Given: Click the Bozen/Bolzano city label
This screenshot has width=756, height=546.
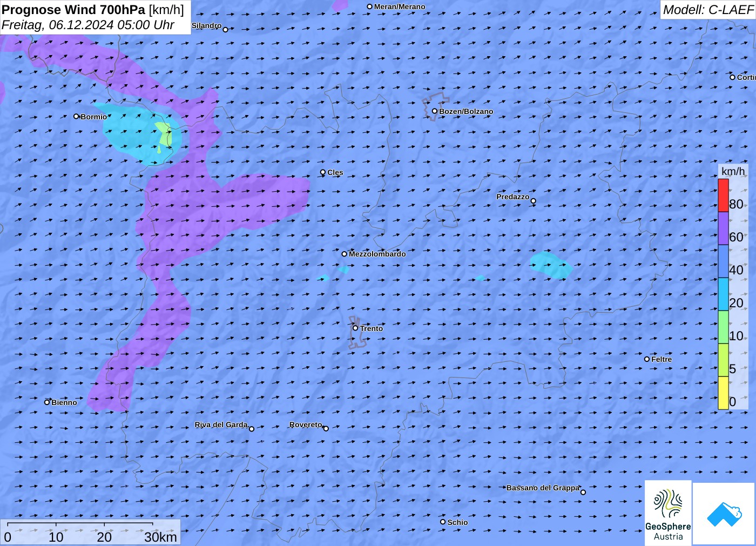Looking at the screenshot, I should [x=466, y=111].
